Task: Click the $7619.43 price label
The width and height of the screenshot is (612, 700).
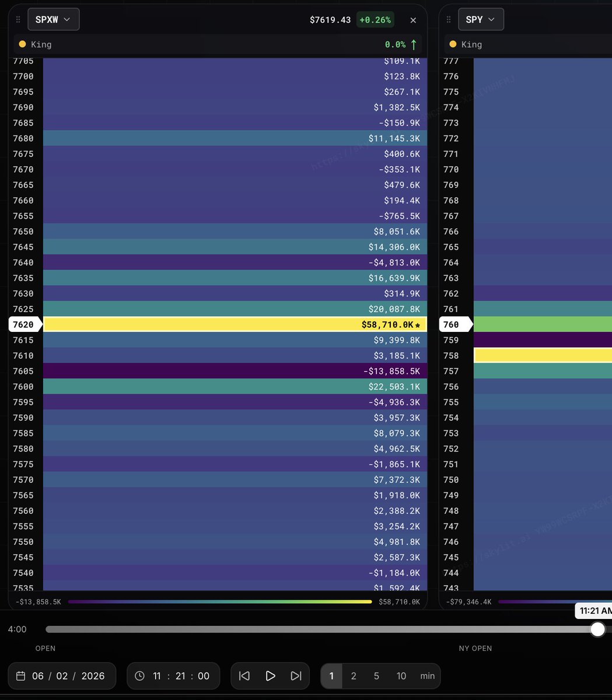Action: (330, 20)
